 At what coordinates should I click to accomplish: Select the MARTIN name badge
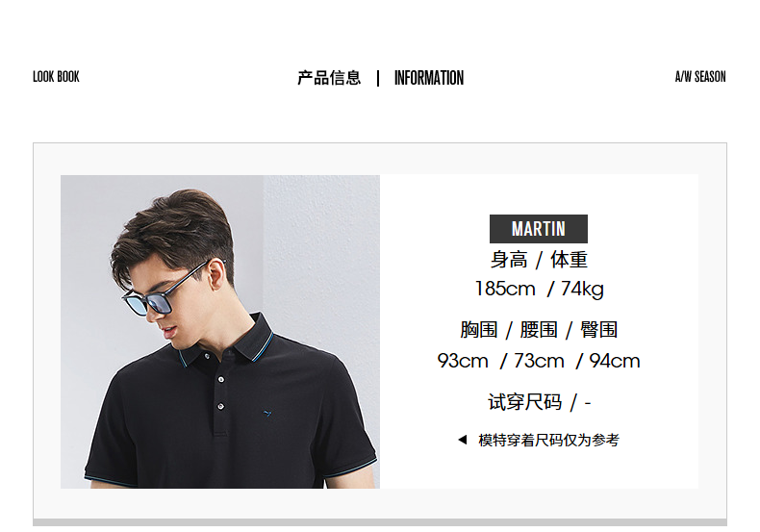click(539, 229)
